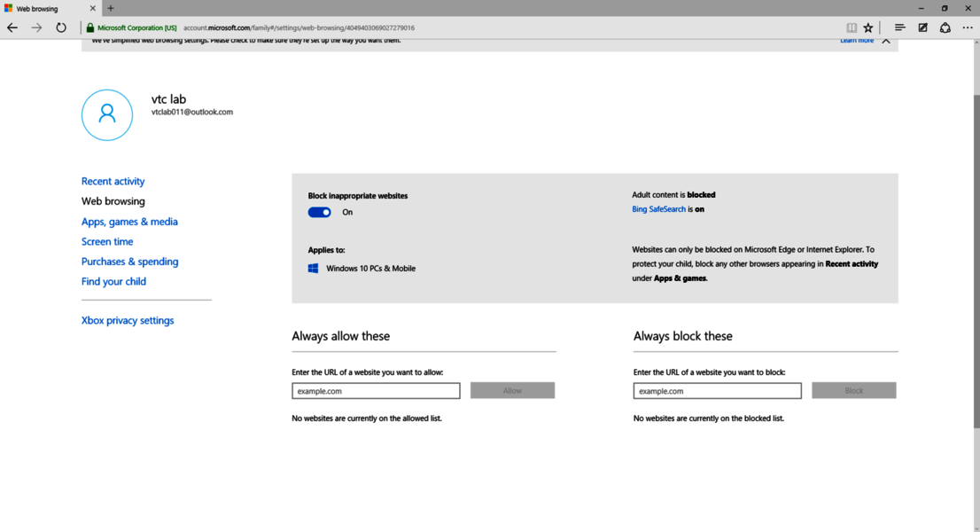980x532 pixels.
Task: Collapse the simplified settings notification banner
Action: 886,39
